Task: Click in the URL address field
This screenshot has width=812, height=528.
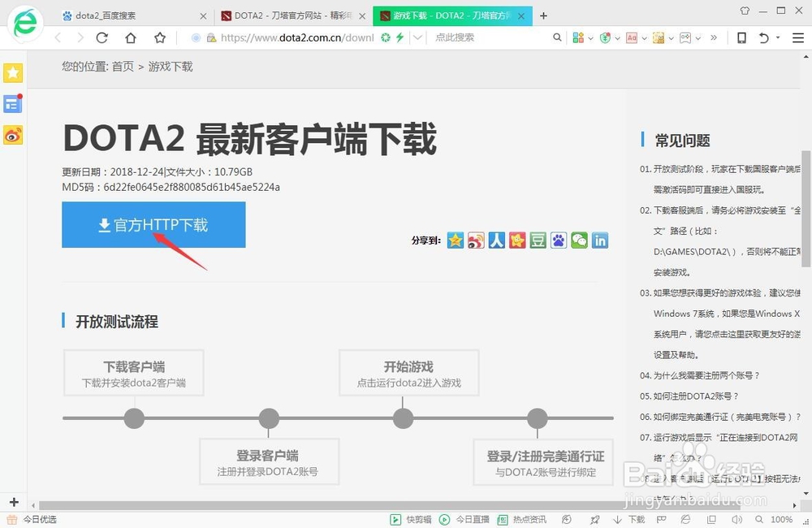Action: click(296, 37)
